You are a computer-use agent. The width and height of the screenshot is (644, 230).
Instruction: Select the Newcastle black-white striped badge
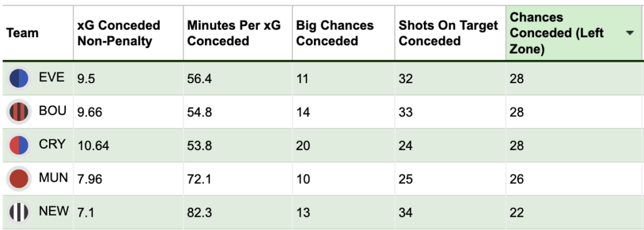[19, 212]
